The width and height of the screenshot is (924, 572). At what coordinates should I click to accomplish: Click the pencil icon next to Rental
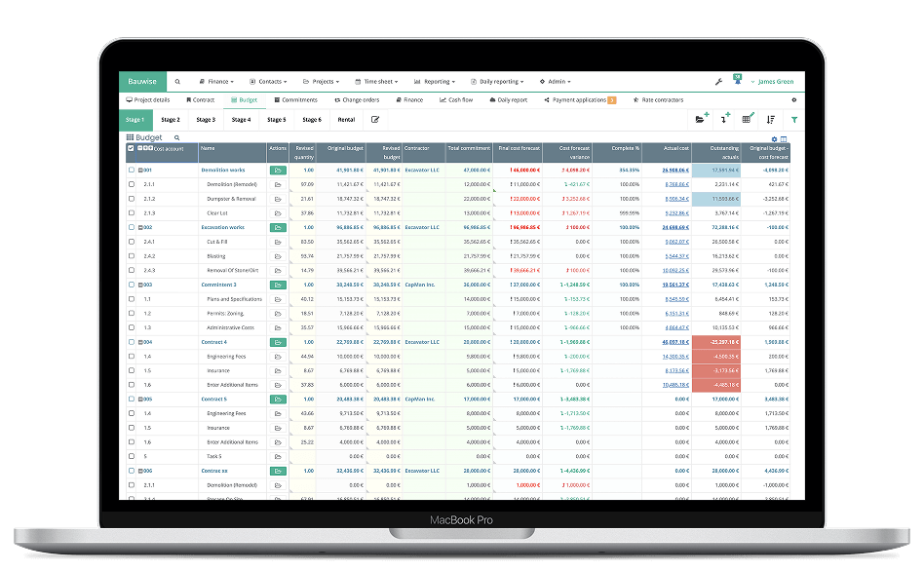coord(376,119)
